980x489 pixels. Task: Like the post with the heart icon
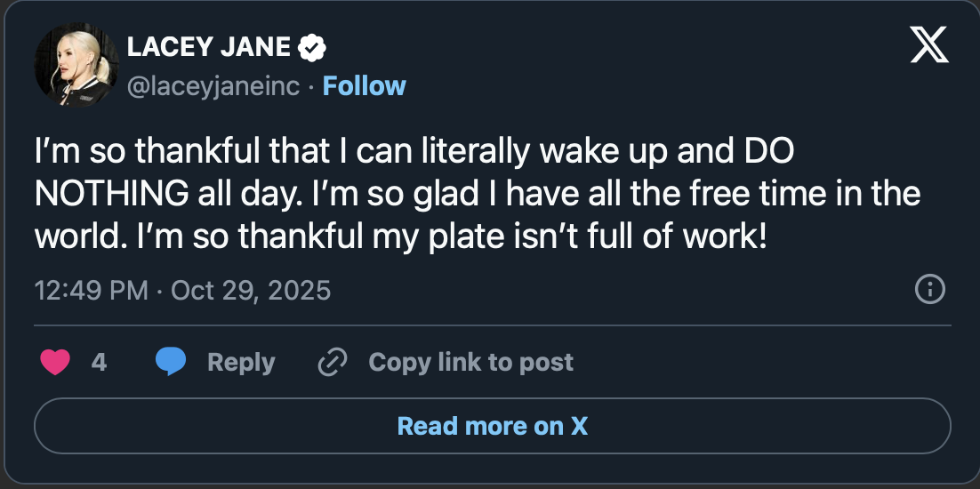(55, 362)
